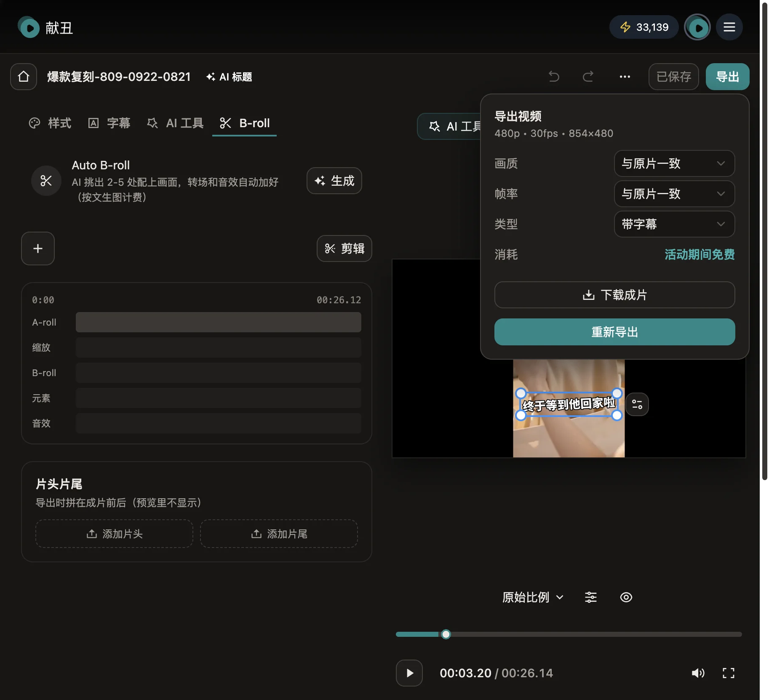Click the 下载成片 download button
769x700 pixels.
pyautogui.click(x=614, y=295)
